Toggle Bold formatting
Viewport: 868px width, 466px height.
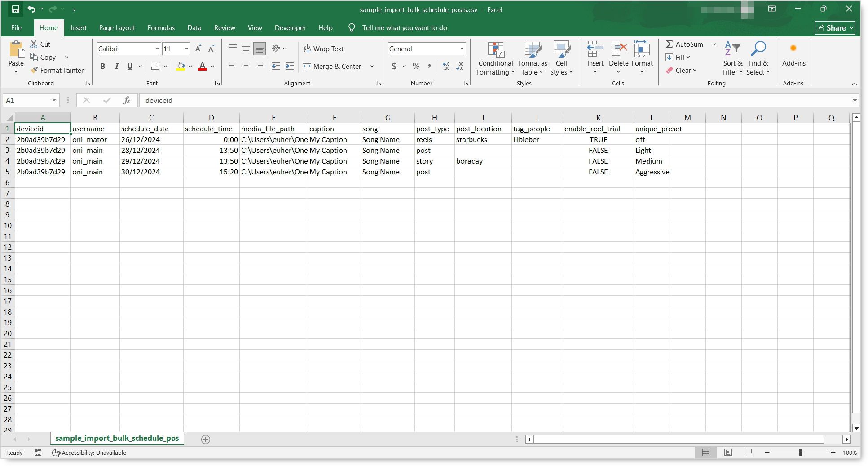pyautogui.click(x=103, y=66)
